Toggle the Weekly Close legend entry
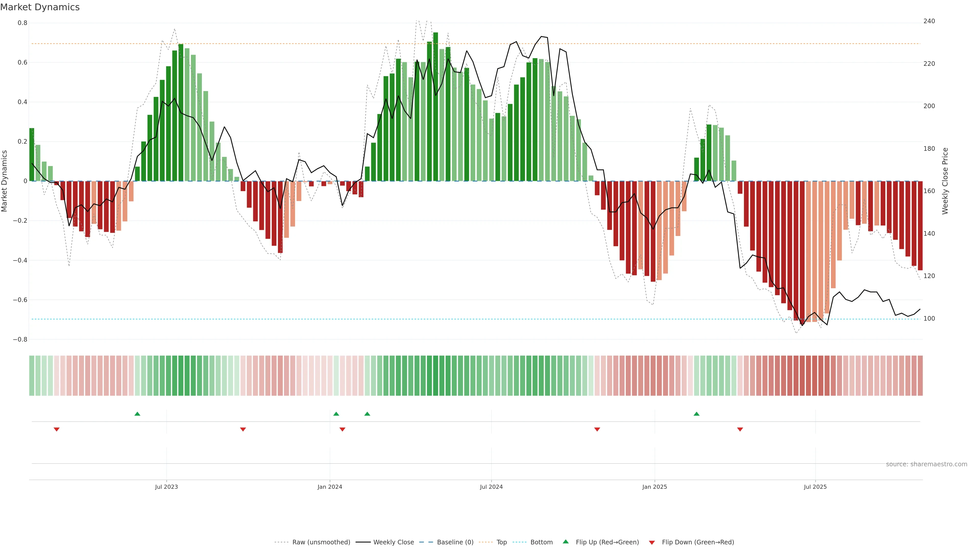Screen dimensions: 980x551 click(393, 542)
